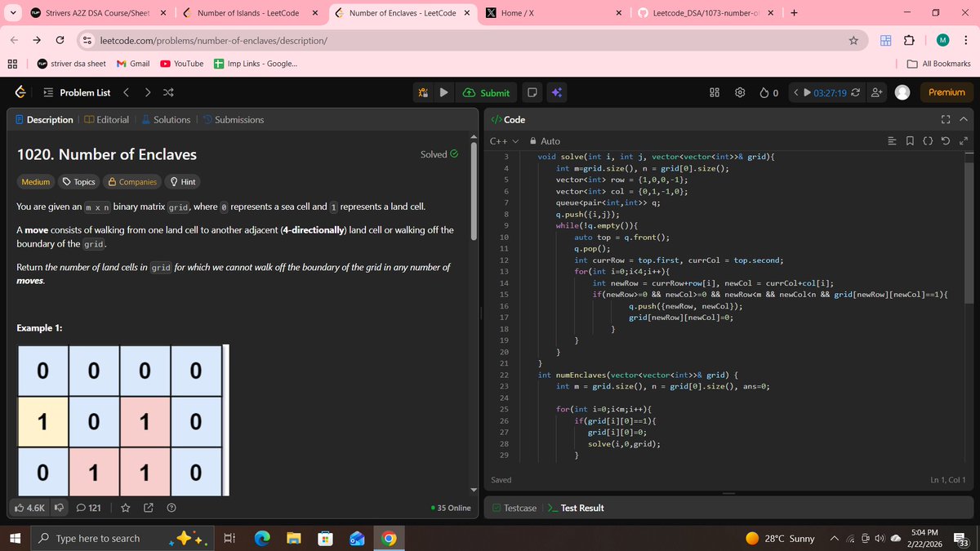Maximize the Code panel
The image size is (980, 551).
click(x=947, y=120)
